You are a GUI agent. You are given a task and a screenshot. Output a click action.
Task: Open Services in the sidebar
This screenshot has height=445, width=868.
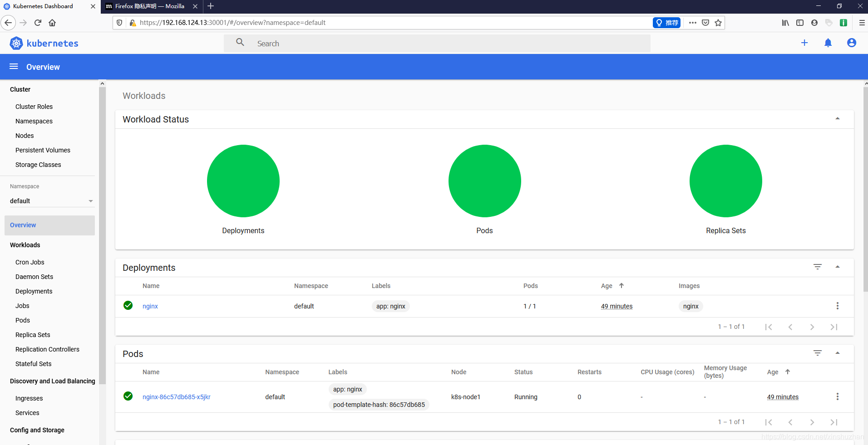[x=27, y=413]
